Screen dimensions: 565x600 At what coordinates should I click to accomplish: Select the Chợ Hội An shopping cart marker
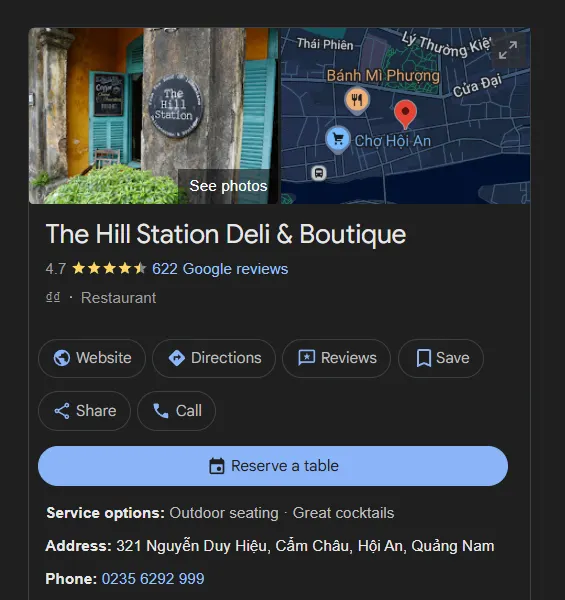click(337, 139)
